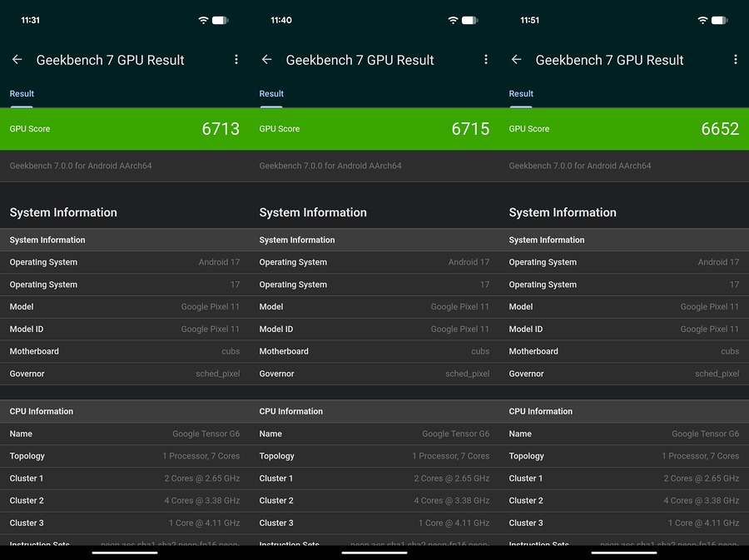
Task: Click the 11:51 clock time
Action: coord(530,20)
